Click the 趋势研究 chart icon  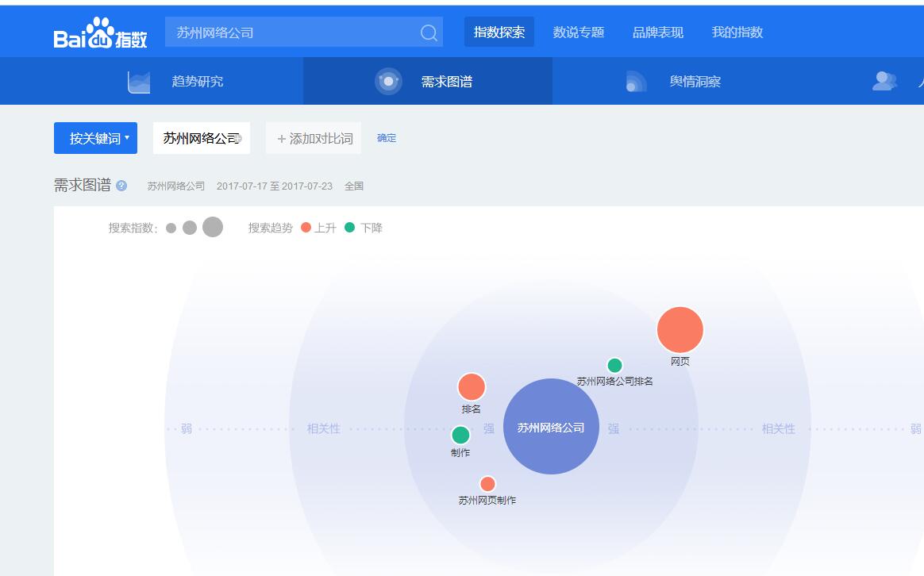click(139, 82)
